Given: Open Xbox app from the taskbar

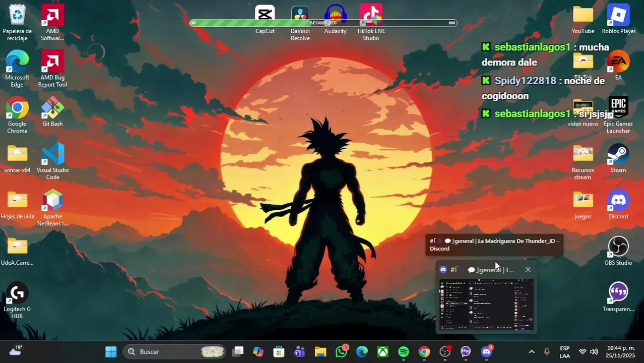Looking at the screenshot, I should tap(383, 352).
